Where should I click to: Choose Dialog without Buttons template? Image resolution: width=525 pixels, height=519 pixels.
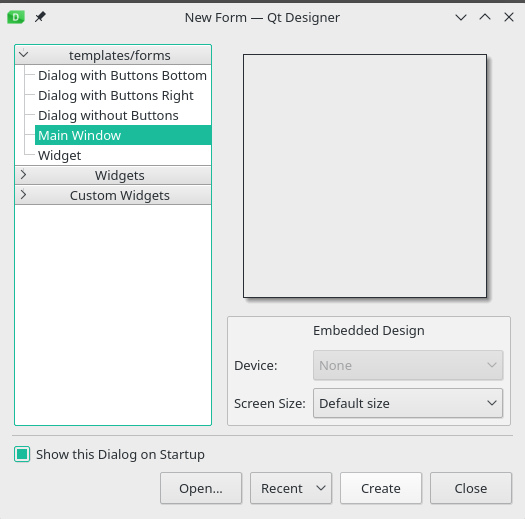[108, 116]
